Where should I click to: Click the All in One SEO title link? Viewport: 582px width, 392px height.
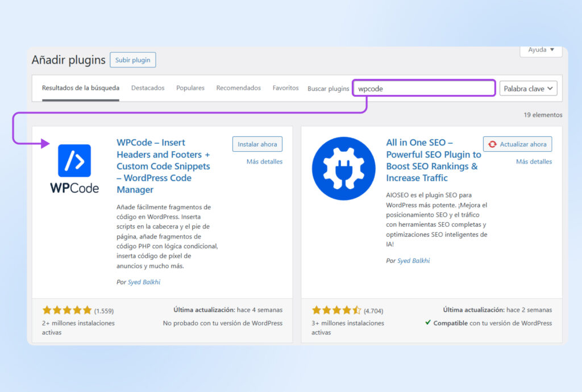(433, 160)
